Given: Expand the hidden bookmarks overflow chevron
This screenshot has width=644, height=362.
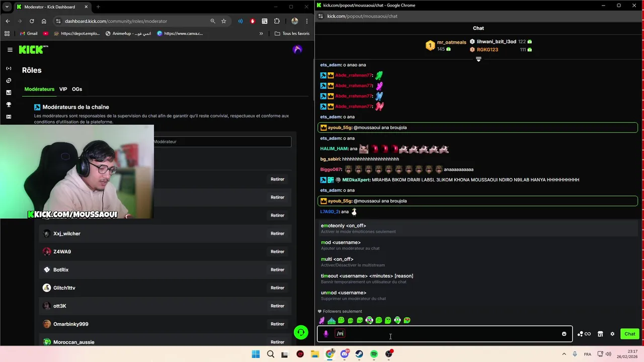Looking at the screenshot, I should tap(261, 34).
